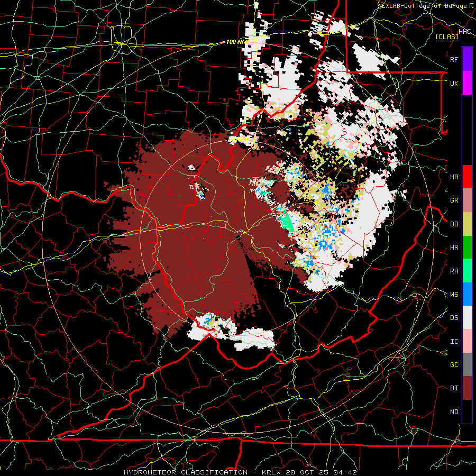Click the RF purple legend swatch
Screen dimensions: 476x476
pos(467,59)
